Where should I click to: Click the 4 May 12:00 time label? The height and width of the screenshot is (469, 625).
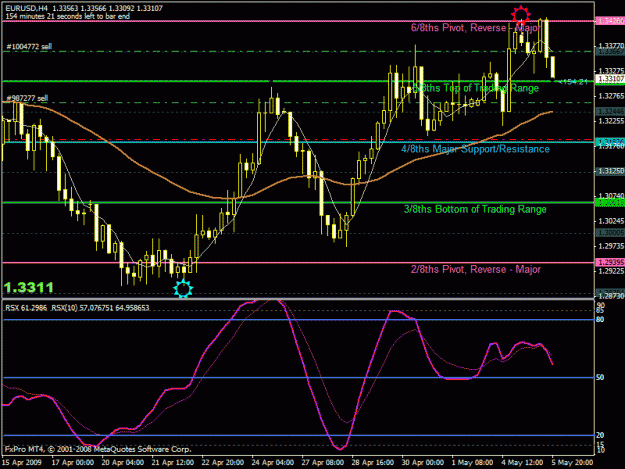coord(523,463)
